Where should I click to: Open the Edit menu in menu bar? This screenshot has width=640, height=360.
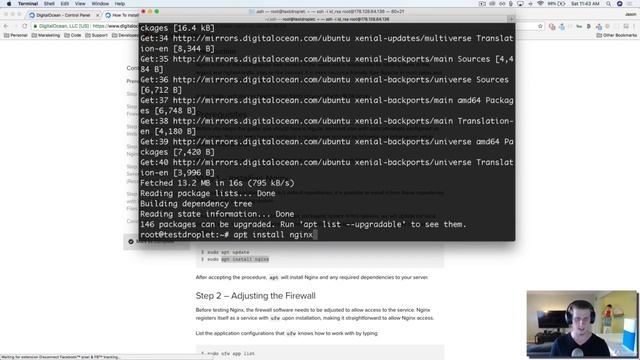[65, 4]
